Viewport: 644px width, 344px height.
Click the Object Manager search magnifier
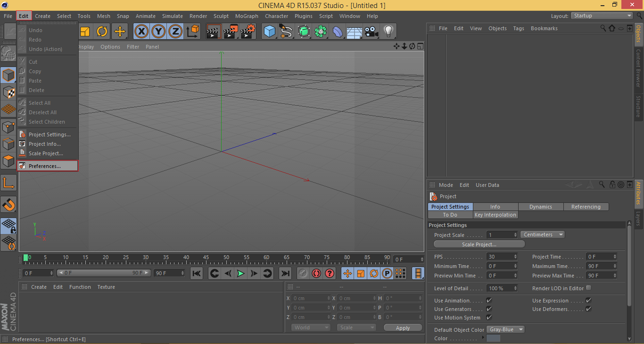tap(603, 28)
